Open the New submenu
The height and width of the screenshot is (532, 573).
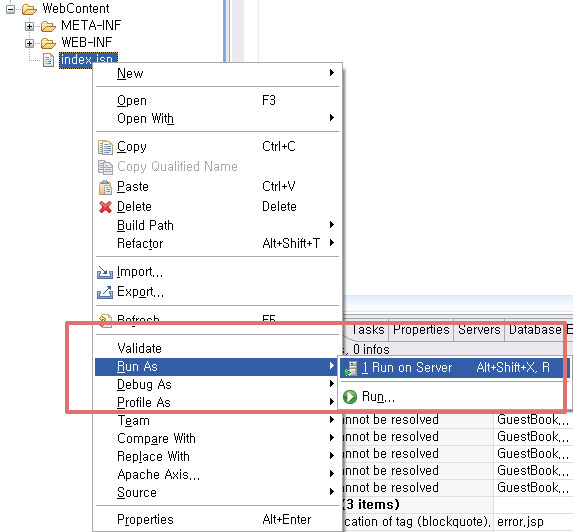(218, 73)
